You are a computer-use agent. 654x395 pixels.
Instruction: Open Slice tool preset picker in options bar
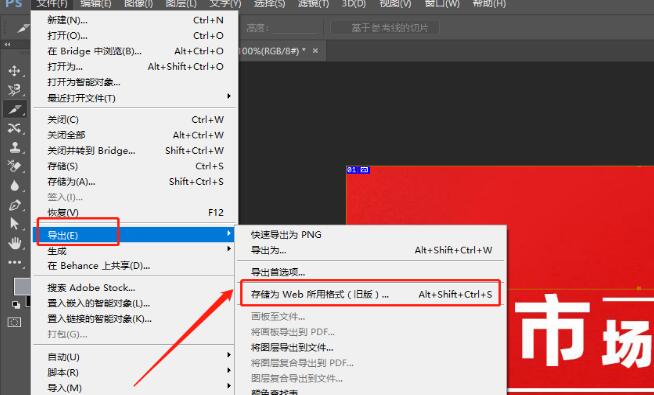(23, 28)
